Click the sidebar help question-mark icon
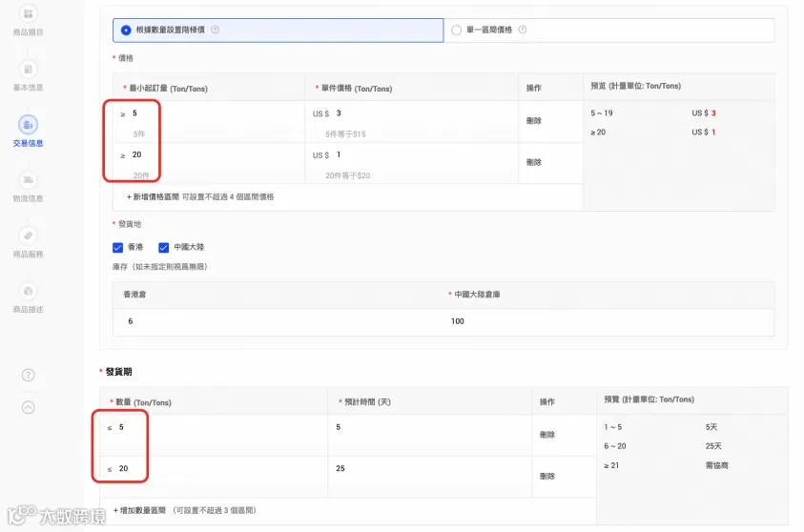 [29, 376]
